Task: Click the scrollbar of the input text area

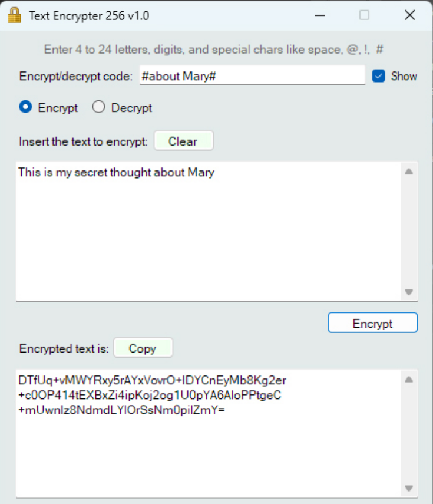Action: pyautogui.click(x=409, y=230)
